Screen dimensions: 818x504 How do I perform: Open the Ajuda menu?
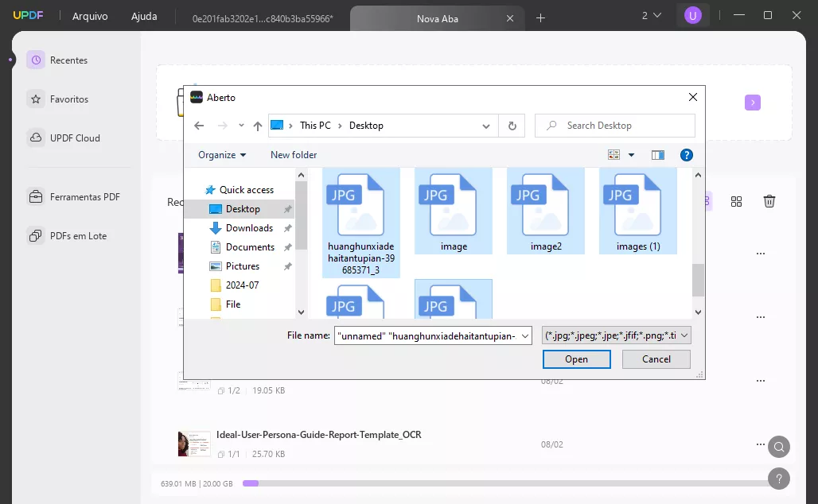coord(144,16)
